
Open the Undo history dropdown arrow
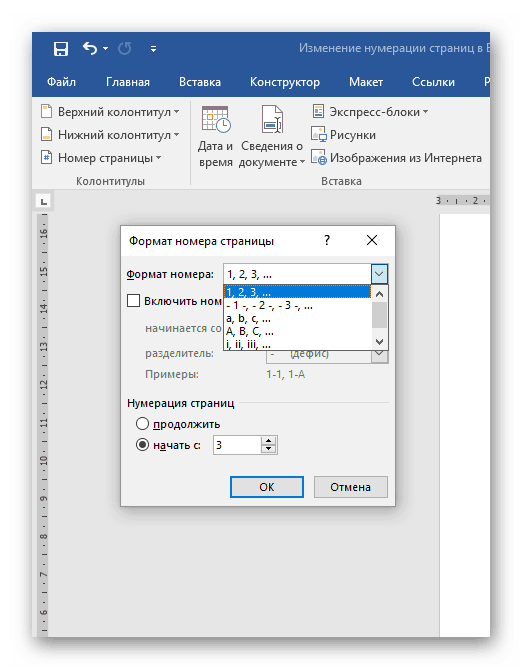105,49
